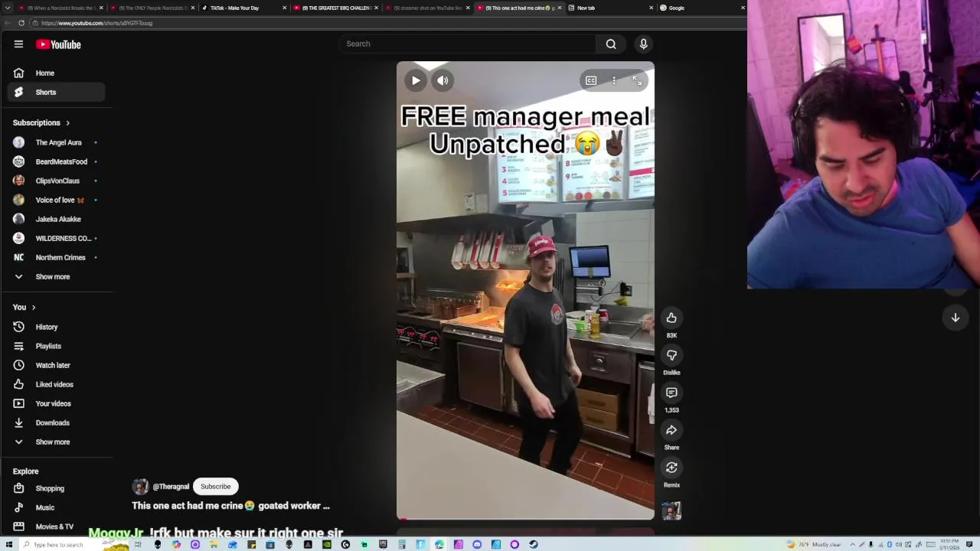Open the @Theragnal channel link

171,487
